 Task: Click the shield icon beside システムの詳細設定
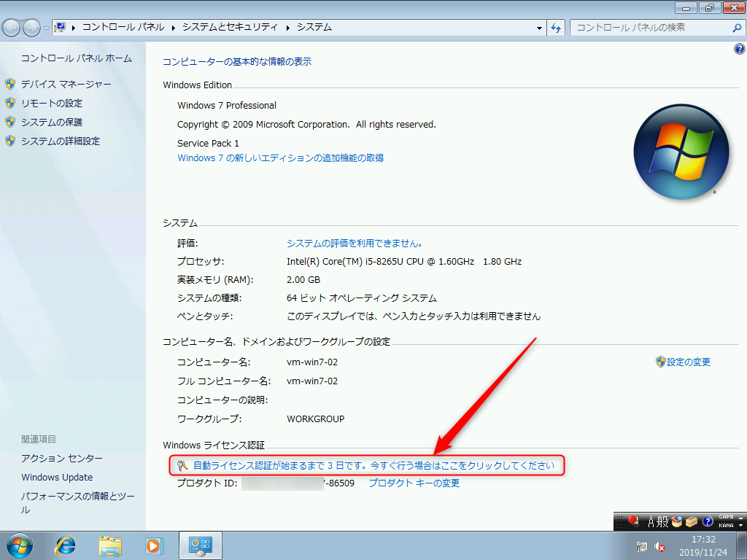click(x=10, y=141)
